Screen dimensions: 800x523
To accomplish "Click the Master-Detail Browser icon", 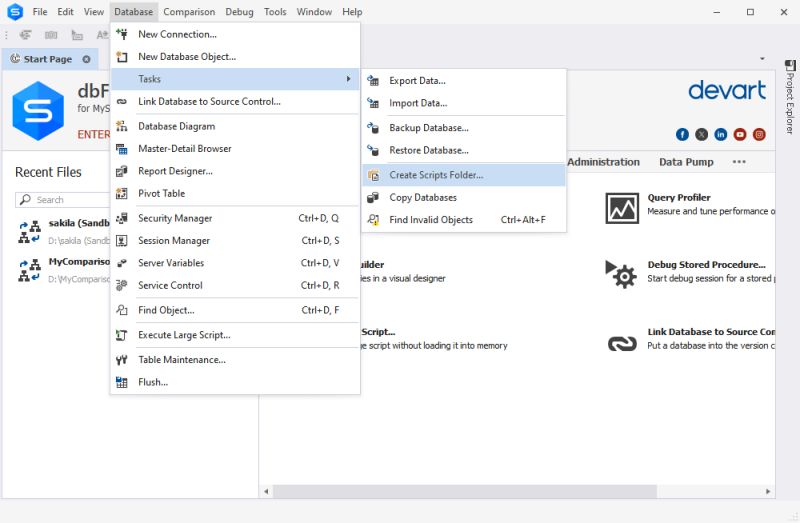I will pos(121,148).
